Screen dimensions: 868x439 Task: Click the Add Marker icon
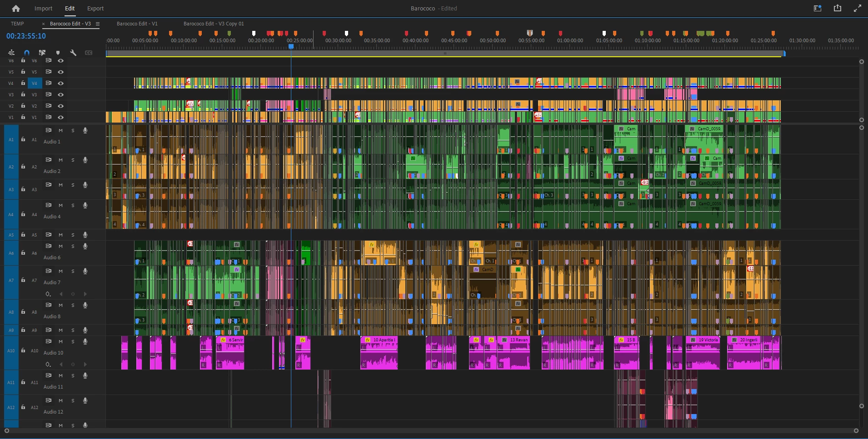tap(58, 53)
